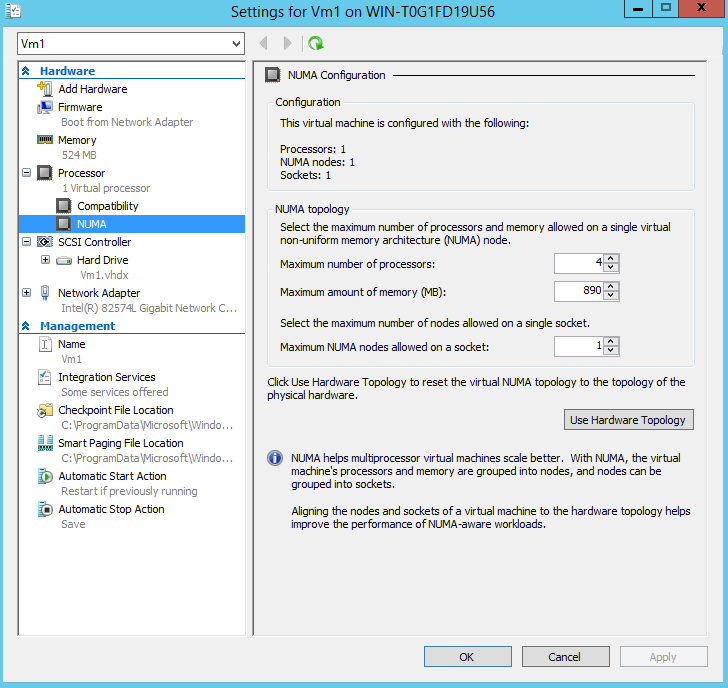The image size is (728, 688).
Task: Click the Use Hardware Topology button
Action: coord(629,420)
